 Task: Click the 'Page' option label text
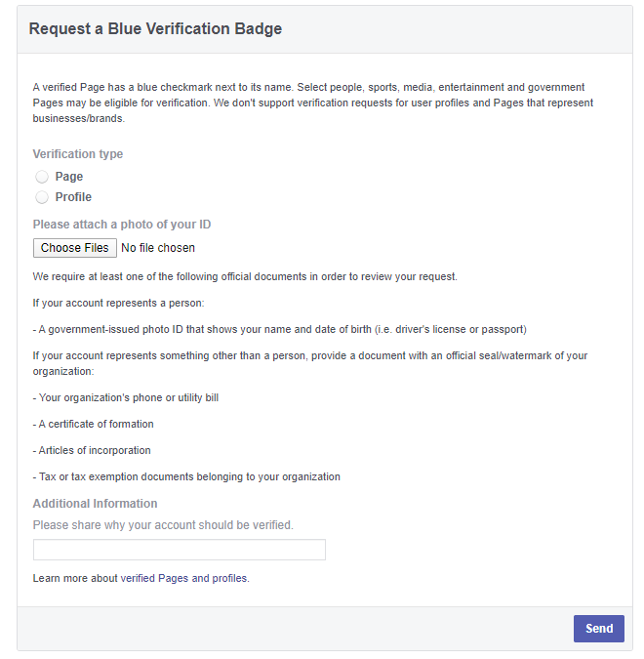click(x=69, y=177)
